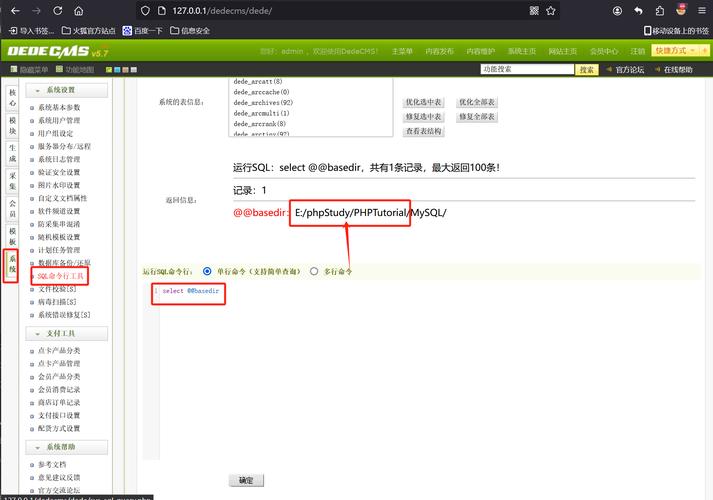Screen dimensions: 713x500
Task: Click the 确定 submit button
Action: coord(246,481)
